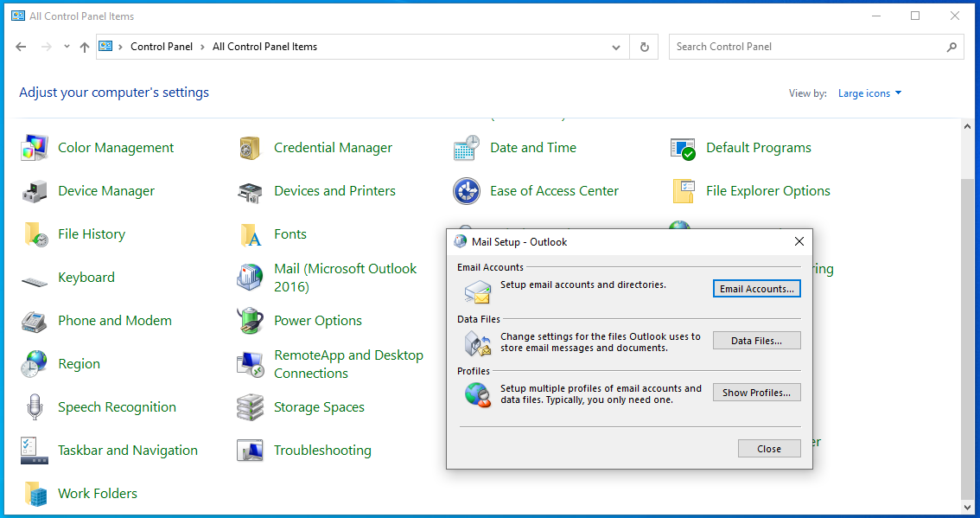Expand the View by Large icons dropdown
Screen dimensions: 980x518
coord(869,93)
